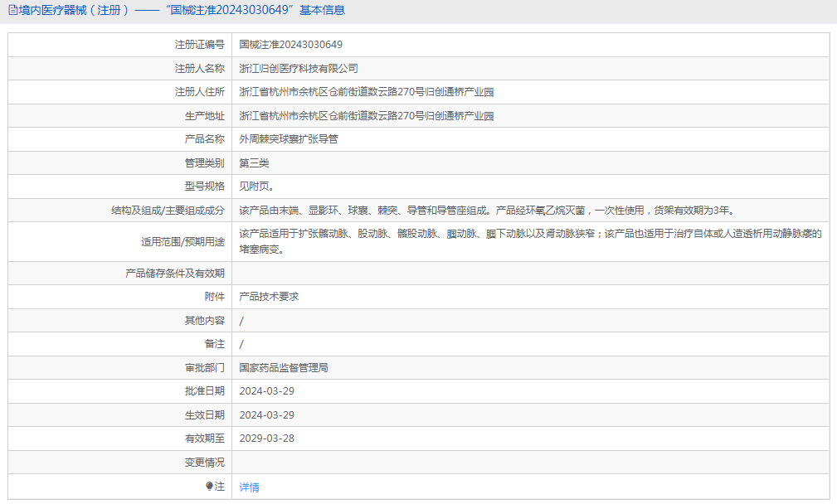
Task: Click the 结构及组成/主要组成成分 label
Action: click(168, 211)
